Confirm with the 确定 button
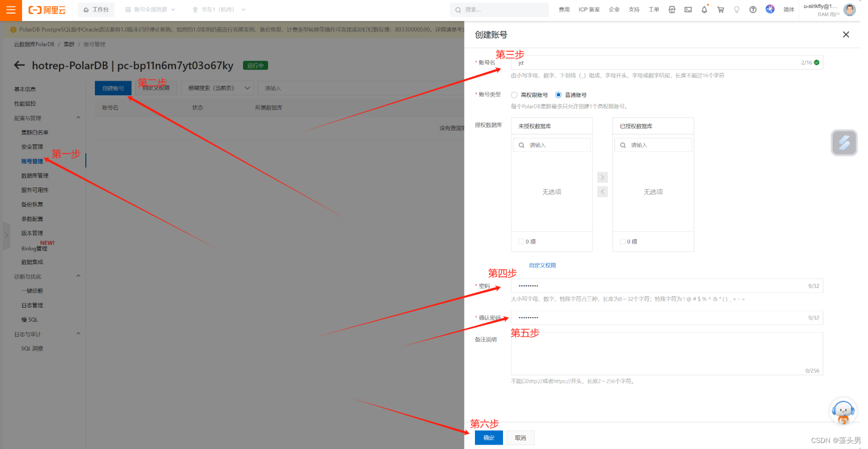 (489, 438)
